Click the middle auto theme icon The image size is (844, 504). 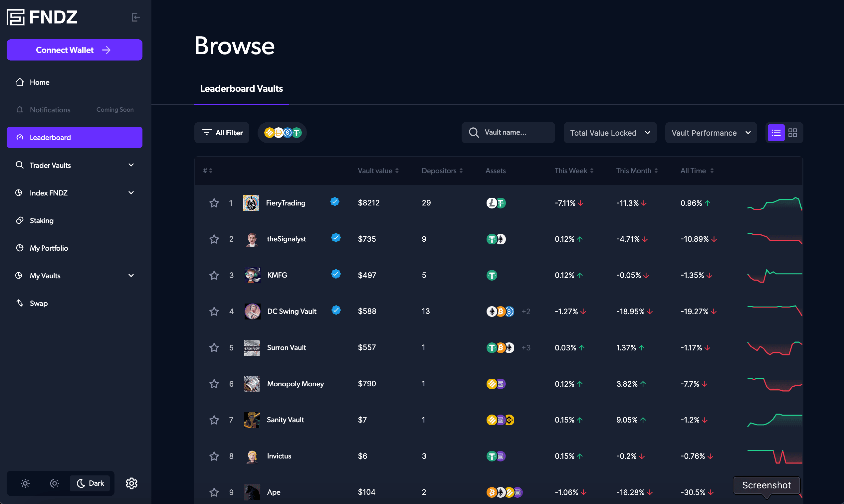(54, 483)
